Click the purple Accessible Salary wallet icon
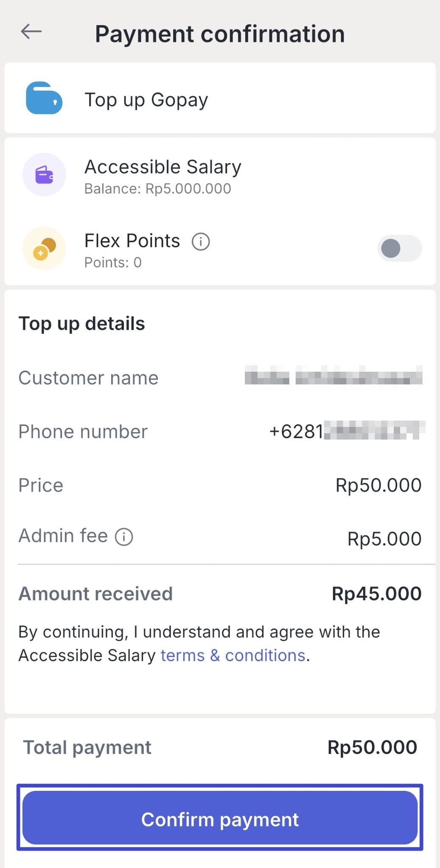 tap(44, 175)
